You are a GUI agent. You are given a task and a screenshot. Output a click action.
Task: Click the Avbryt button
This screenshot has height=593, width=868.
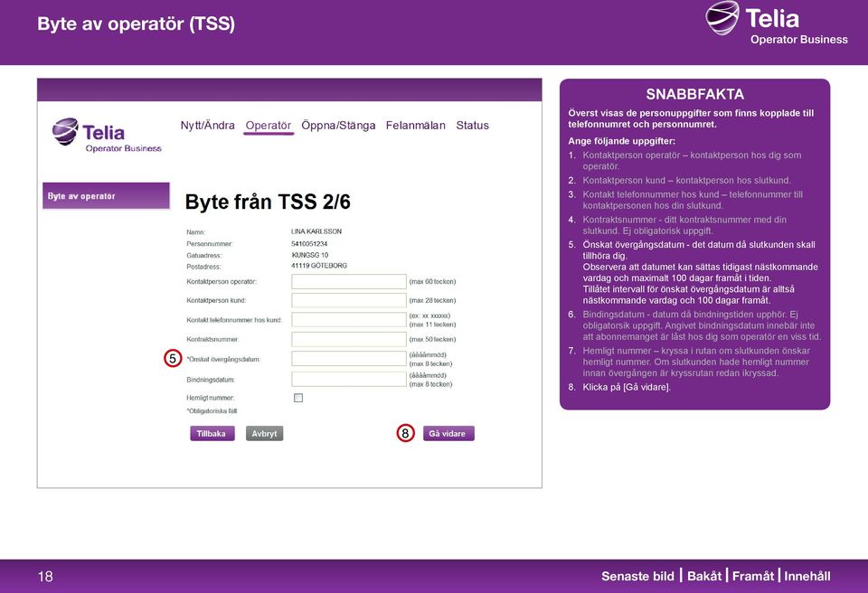coord(264,434)
